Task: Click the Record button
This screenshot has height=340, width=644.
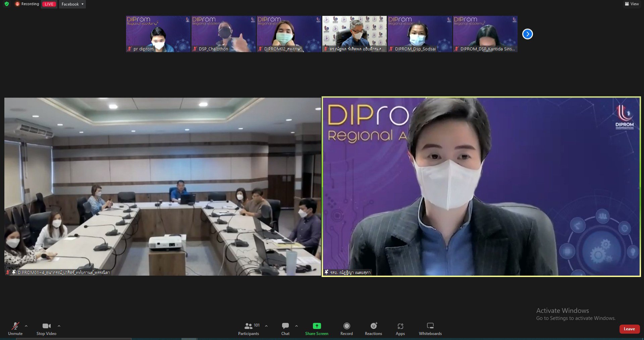Action: coord(346,329)
